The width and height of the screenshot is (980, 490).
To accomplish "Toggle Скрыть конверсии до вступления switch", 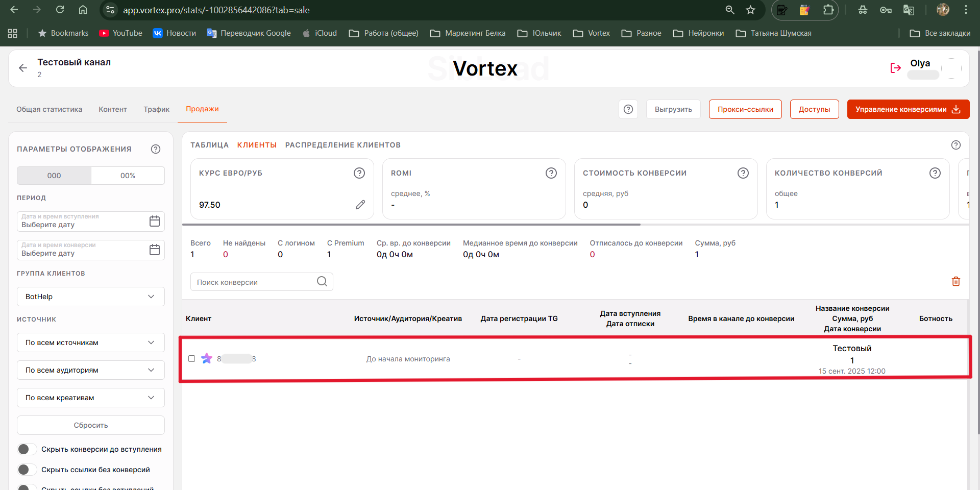I will click(x=27, y=449).
